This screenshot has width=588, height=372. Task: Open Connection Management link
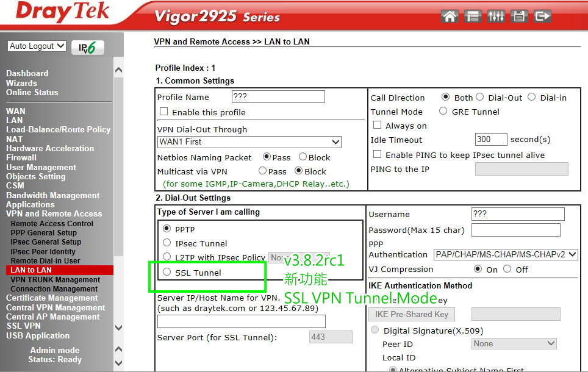point(54,288)
